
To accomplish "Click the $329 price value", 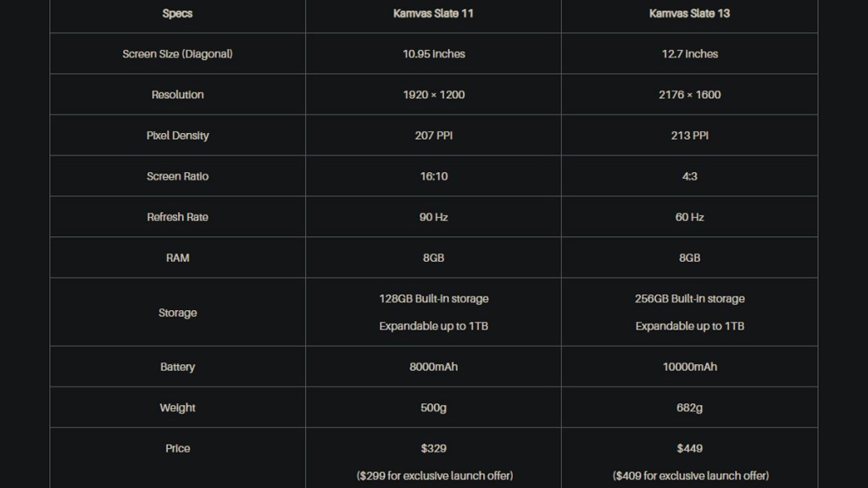I will [433, 448].
